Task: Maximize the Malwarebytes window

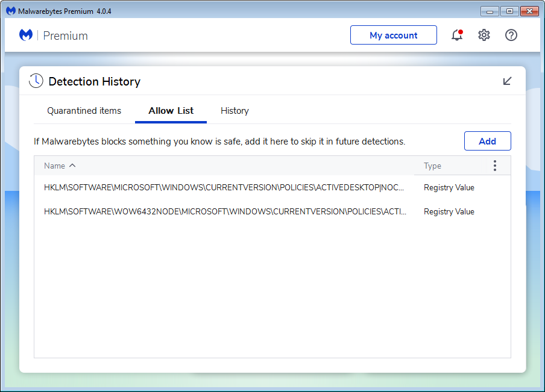Action: pyautogui.click(x=510, y=11)
